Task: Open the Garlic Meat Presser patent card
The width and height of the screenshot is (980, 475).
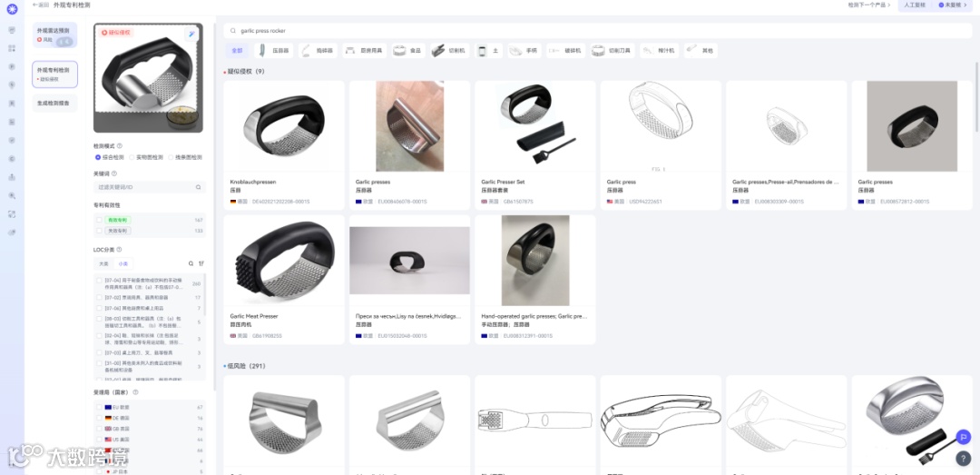Action: coord(284,280)
